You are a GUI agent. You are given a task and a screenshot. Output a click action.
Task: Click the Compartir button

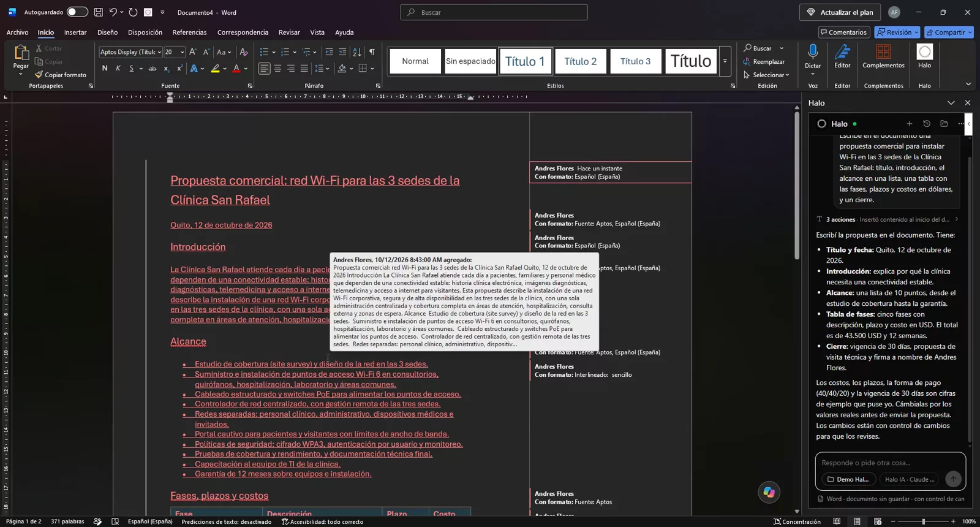pos(949,32)
